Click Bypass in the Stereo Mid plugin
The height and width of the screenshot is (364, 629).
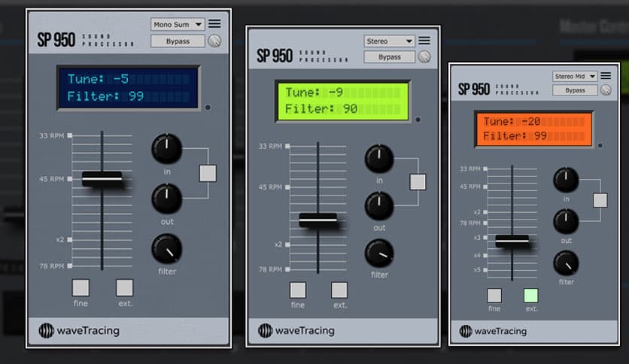pyautogui.click(x=575, y=90)
